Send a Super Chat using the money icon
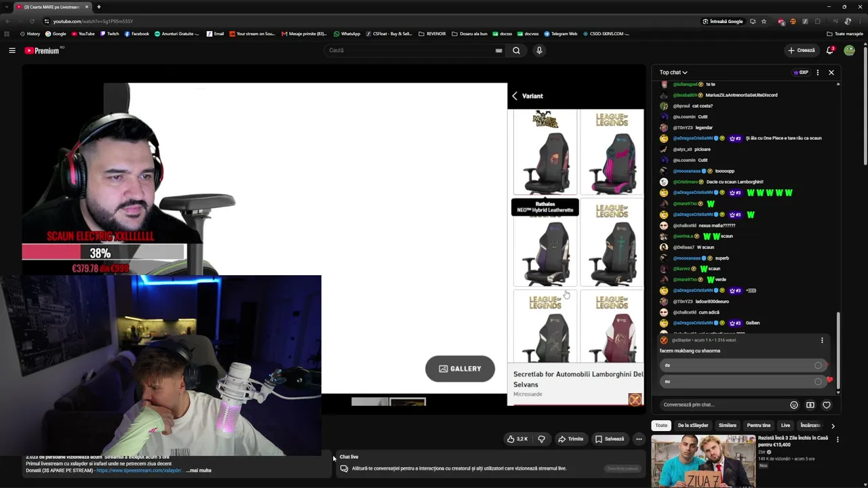 click(810, 405)
